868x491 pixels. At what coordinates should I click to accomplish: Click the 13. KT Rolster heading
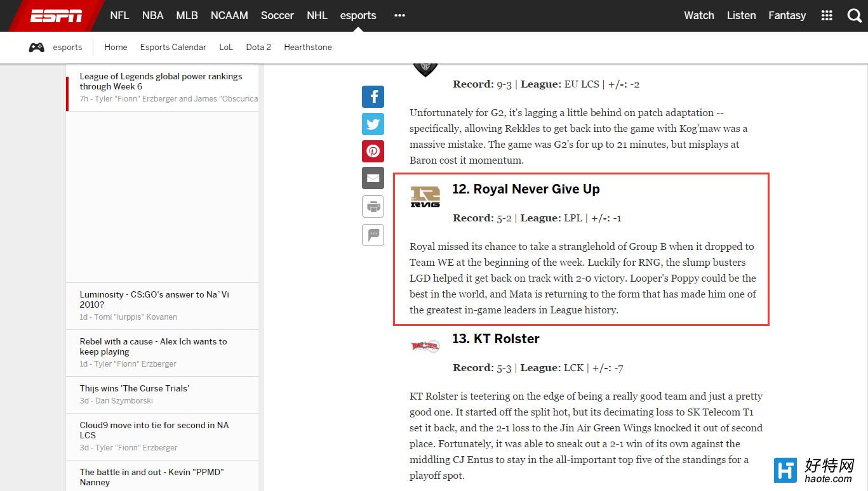point(496,339)
